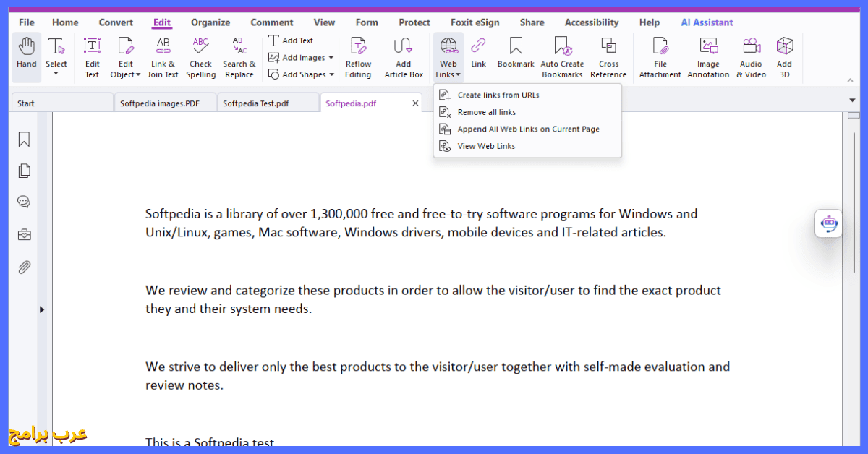Click Auto Create Bookmarks

pyautogui.click(x=562, y=56)
